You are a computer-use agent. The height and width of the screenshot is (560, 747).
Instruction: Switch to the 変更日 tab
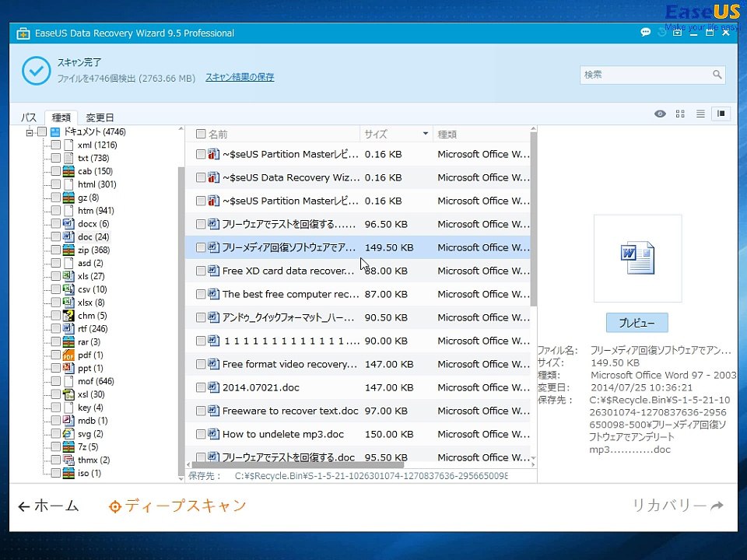pyautogui.click(x=100, y=117)
